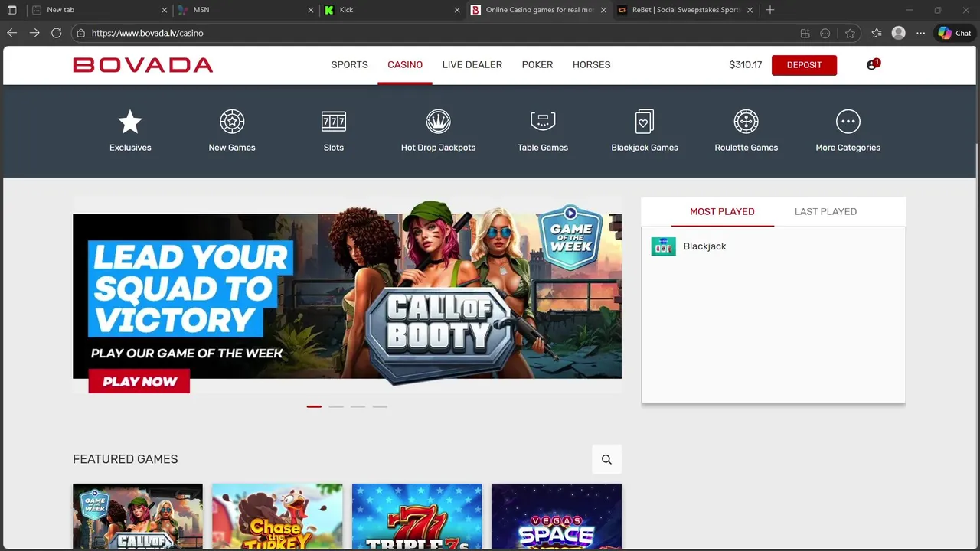
Task: Open Blackjack from Most Played list
Action: (x=704, y=246)
